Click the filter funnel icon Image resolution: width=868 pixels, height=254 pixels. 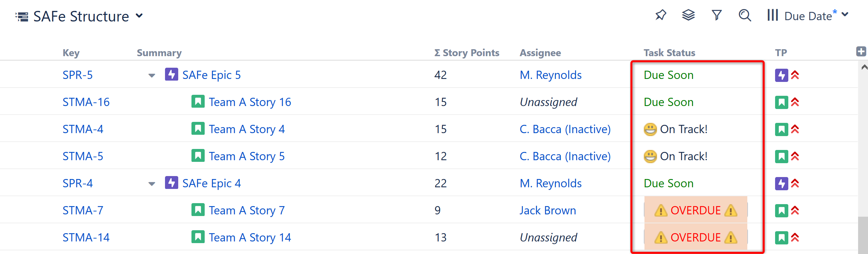click(x=716, y=15)
